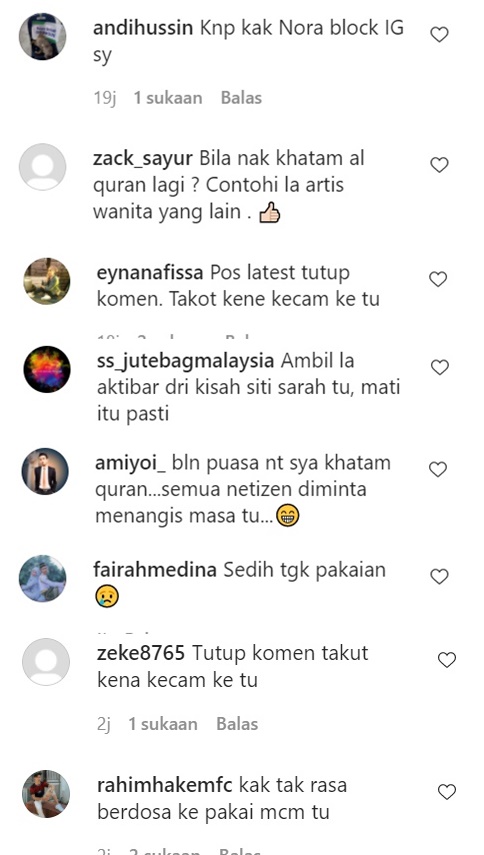This screenshot has height=855, width=484.
Task: Open eynanafissa's avatar
Action: [47, 281]
